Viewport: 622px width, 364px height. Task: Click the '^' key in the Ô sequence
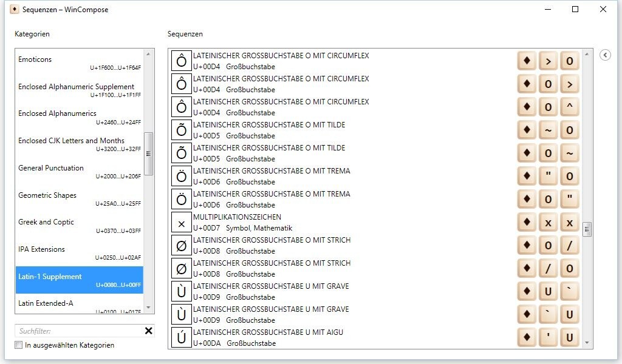click(570, 107)
